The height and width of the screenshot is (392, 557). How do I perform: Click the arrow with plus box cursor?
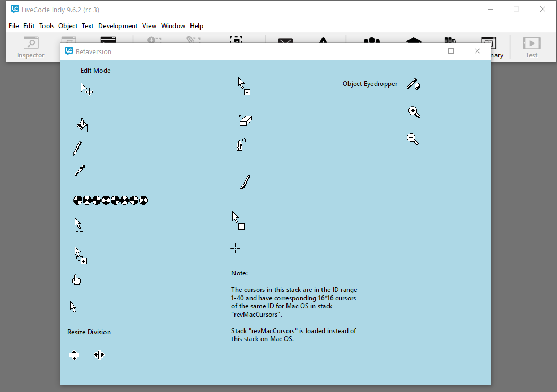click(244, 86)
